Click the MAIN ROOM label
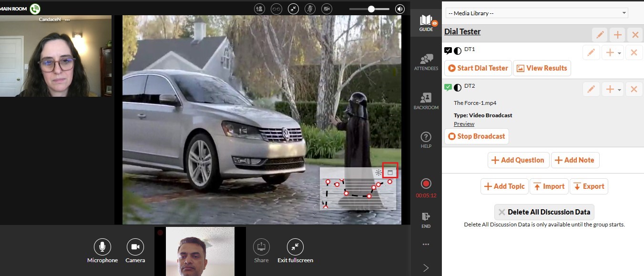 coord(13,9)
